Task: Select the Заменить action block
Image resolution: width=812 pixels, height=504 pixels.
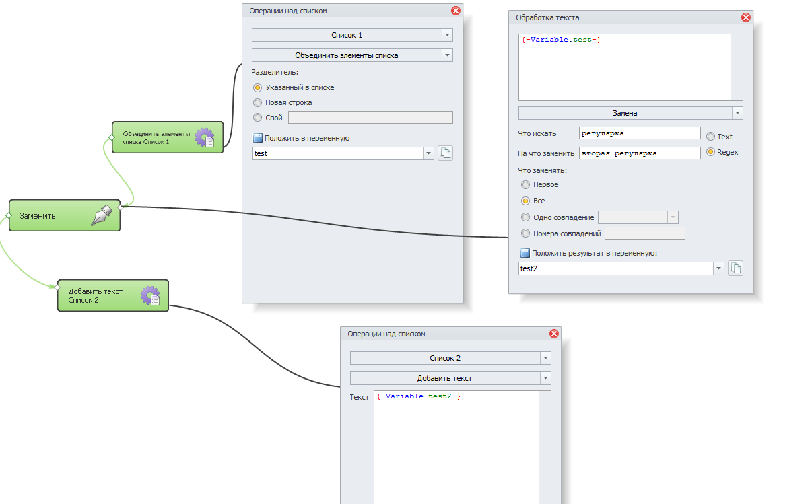Action: click(65, 215)
